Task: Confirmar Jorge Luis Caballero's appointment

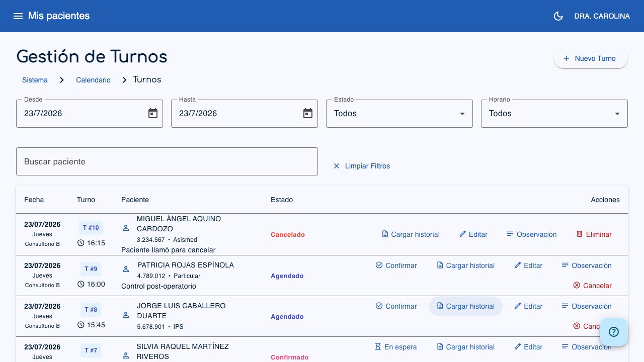Action: [396, 306]
